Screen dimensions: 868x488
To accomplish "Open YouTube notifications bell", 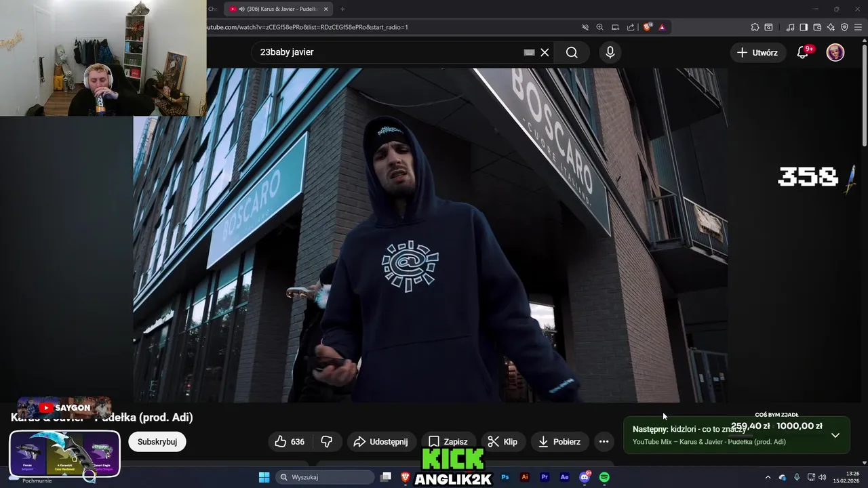I will [803, 52].
